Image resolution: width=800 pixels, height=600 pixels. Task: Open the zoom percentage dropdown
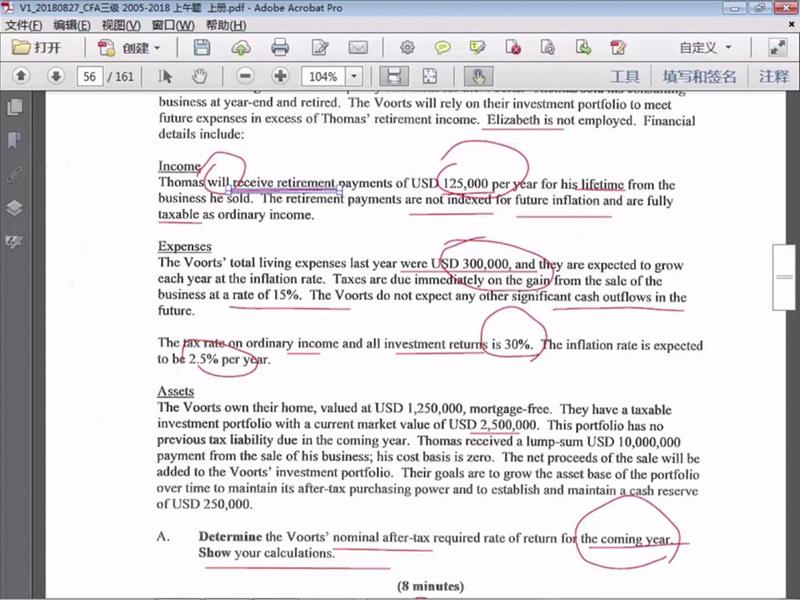point(353,76)
